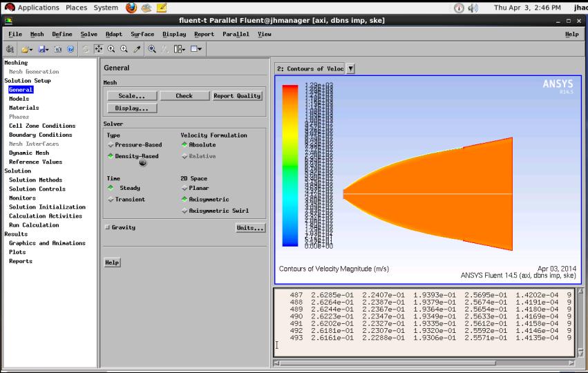This screenshot has height=373, width=588.
Task: Click the grayed-out axes icon in the toolbar
Action: pos(165,49)
